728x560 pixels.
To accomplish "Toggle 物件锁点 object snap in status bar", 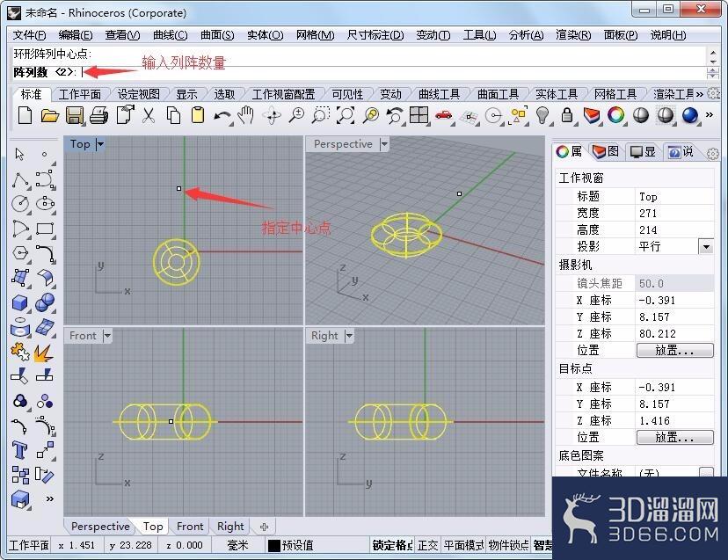I will [x=508, y=545].
